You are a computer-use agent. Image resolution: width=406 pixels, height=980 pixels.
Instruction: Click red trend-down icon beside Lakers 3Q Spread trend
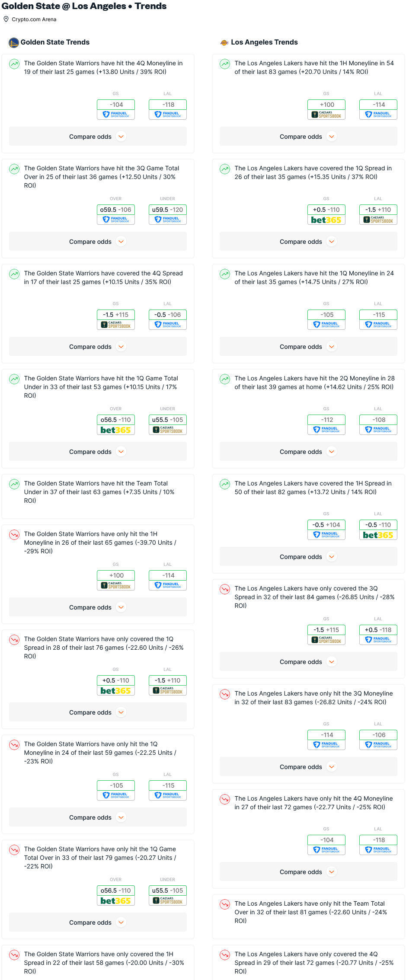click(225, 589)
